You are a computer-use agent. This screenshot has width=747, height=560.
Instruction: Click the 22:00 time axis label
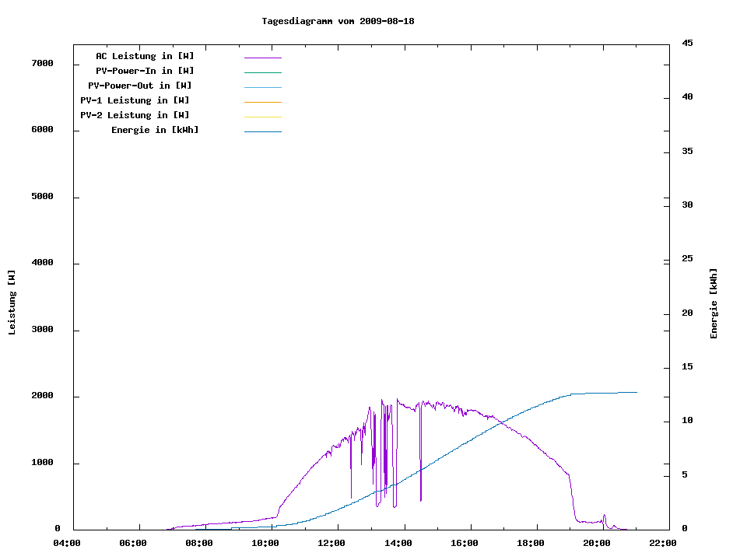click(x=662, y=544)
